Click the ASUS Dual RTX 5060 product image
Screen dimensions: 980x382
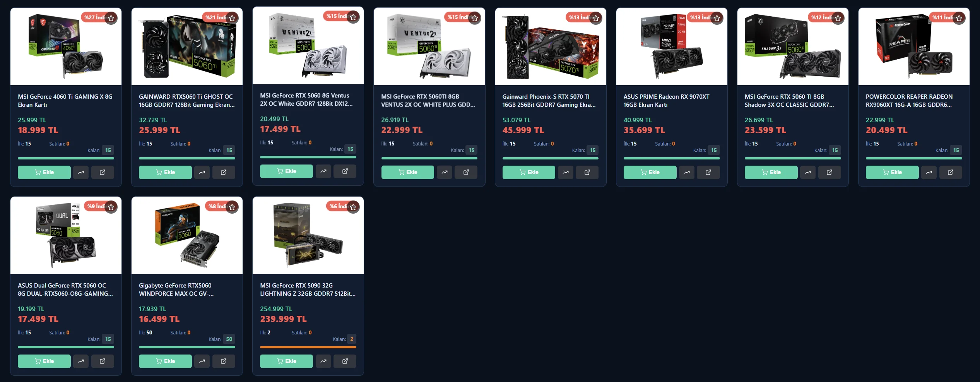66,235
